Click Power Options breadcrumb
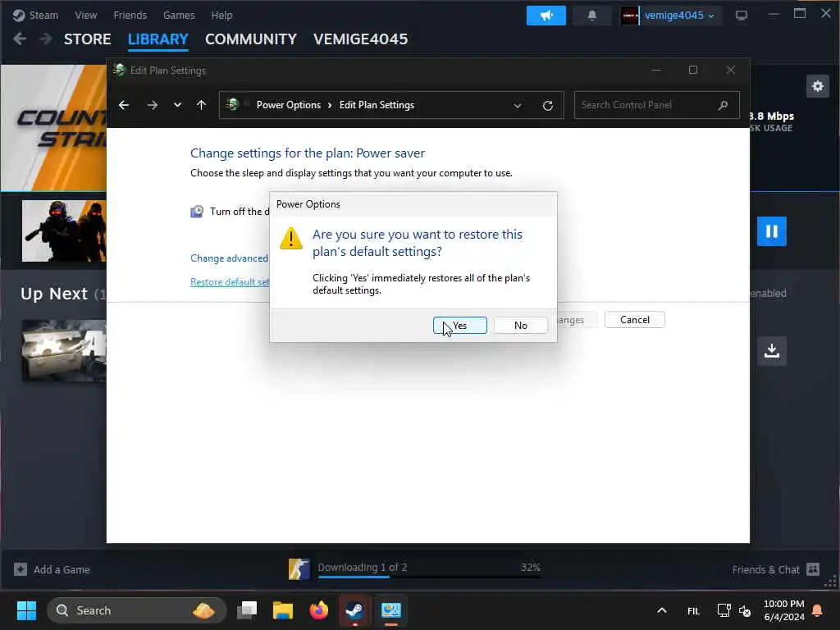Screen dimensions: 840x630 click(288, 105)
